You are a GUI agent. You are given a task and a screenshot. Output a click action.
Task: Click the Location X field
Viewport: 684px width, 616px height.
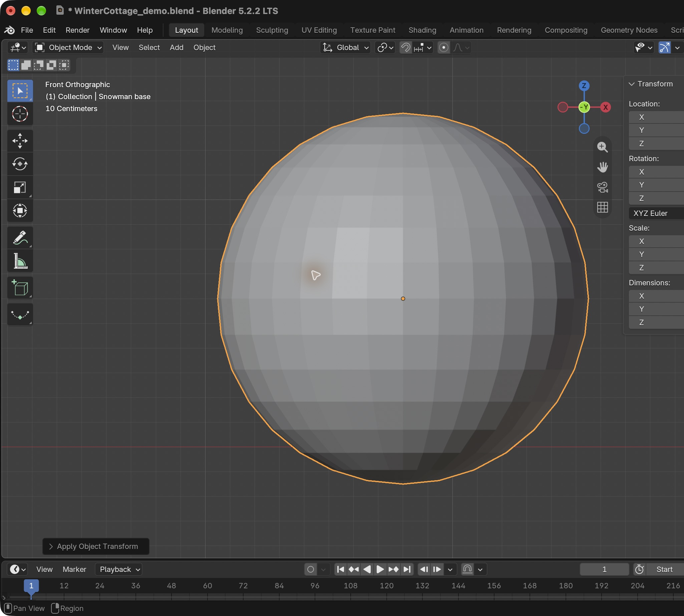pyautogui.click(x=656, y=117)
